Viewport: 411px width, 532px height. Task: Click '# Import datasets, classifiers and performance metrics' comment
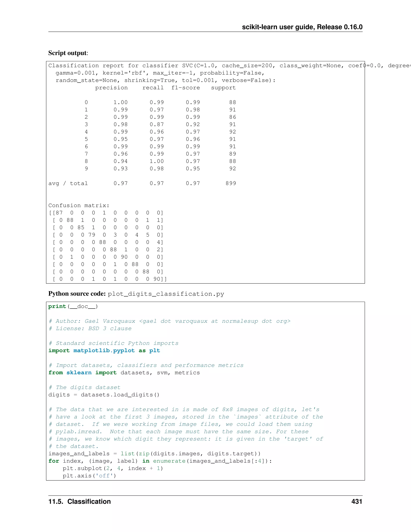pyautogui.click(x=146, y=365)
